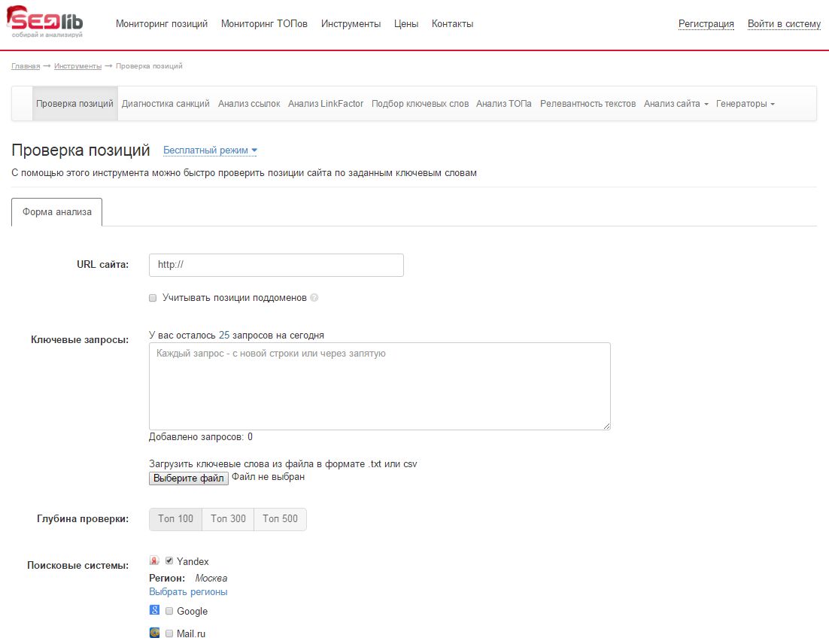Screen dimensions: 829x644
Task: Click the Mail.ru search engine icon
Action: (154, 633)
